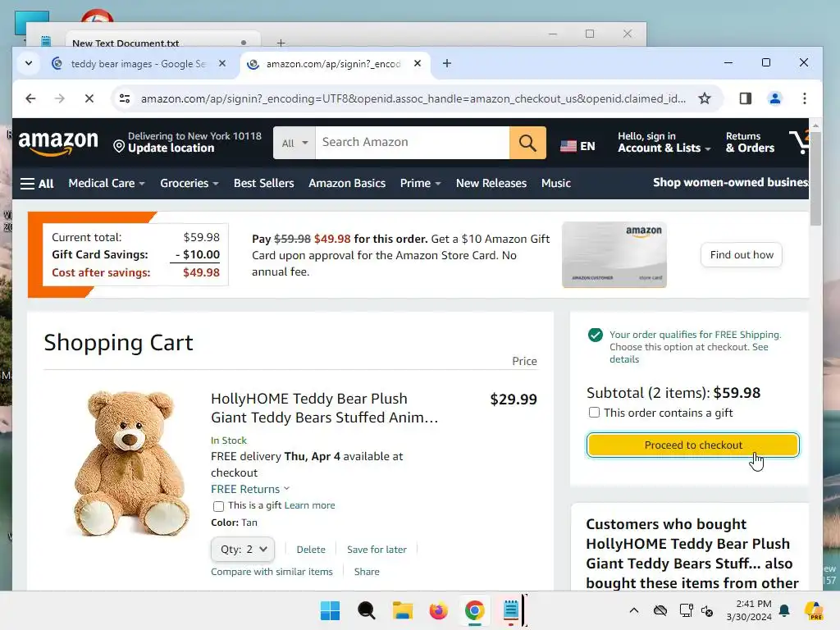
Task: Expand FREE Returns details
Action: point(250,489)
